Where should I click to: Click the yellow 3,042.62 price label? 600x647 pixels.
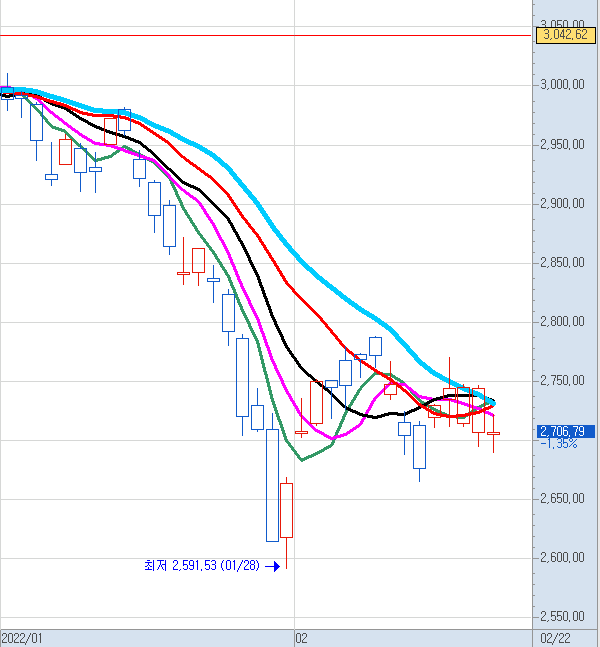[565, 35]
